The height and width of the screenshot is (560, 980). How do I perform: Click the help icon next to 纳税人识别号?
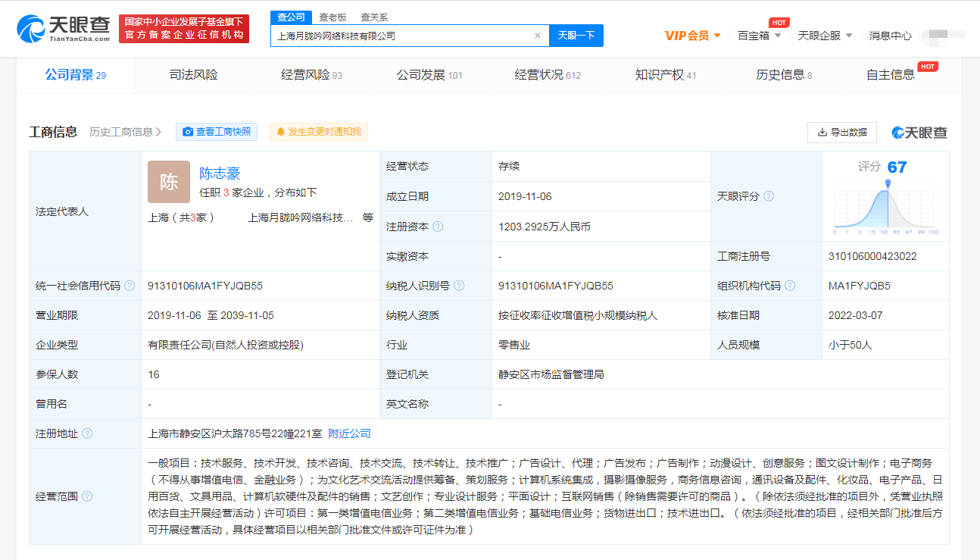pyautogui.click(x=459, y=286)
